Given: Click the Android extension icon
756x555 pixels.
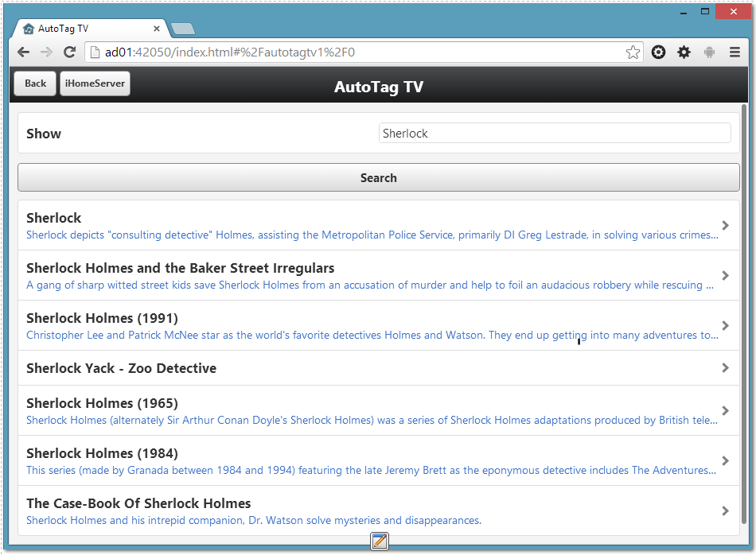Looking at the screenshot, I should pyautogui.click(x=709, y=52).
